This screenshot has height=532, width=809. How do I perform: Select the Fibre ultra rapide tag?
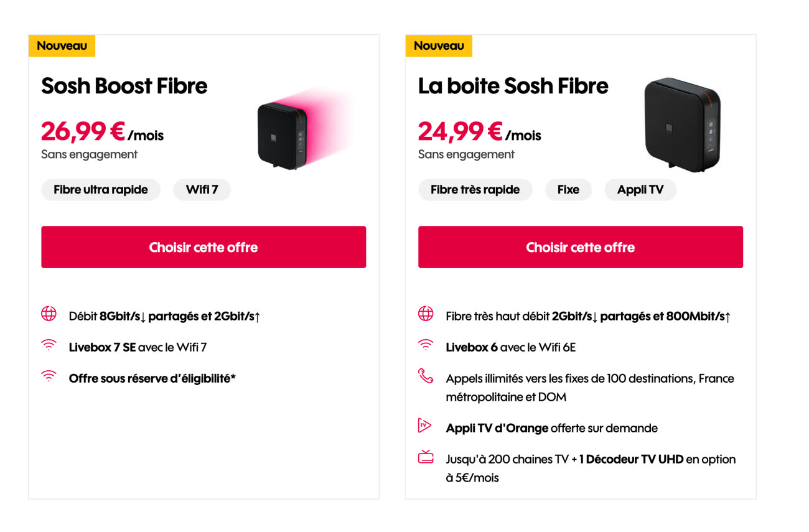[101, 190]
